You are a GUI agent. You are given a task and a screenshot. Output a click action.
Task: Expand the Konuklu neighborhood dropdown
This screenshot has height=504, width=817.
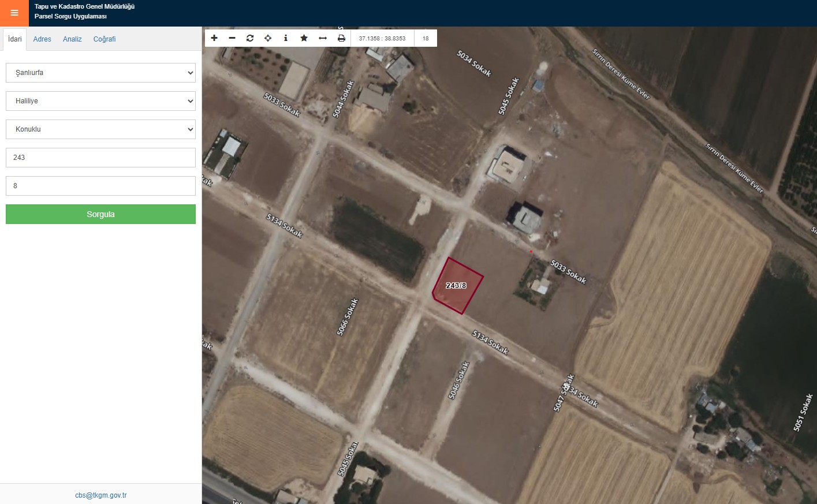pyautogui.click(x=100, y=129)
